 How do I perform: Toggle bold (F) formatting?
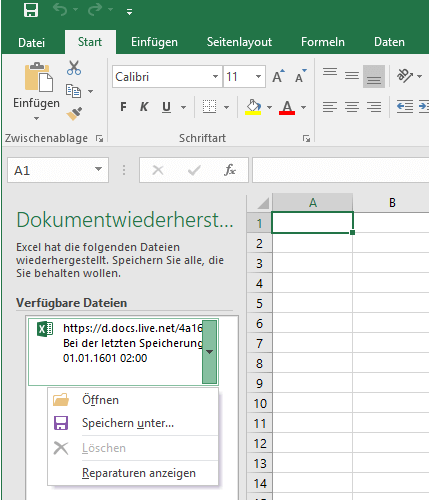[123, 107]
